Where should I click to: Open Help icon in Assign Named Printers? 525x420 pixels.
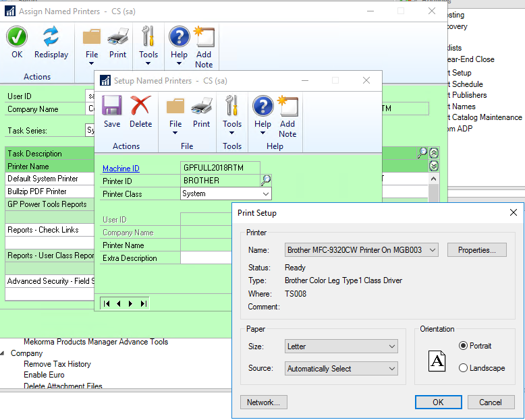tap(179, 36)
